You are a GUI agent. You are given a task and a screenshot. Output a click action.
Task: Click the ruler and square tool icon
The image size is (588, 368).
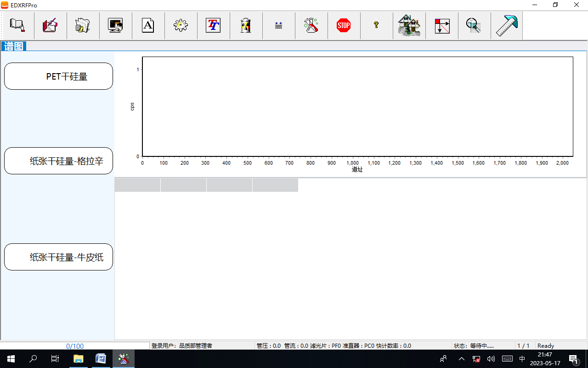point(506,25)
